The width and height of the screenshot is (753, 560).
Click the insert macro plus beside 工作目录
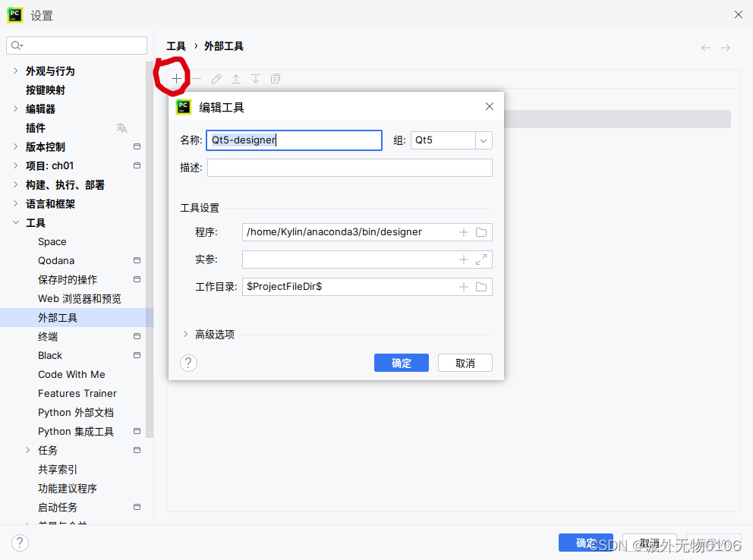tap(463, 286)
